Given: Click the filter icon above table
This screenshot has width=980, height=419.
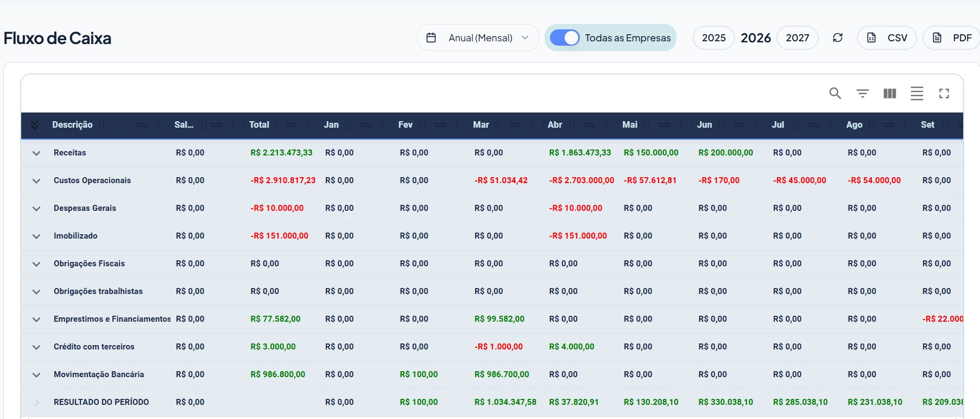Looking at the screenshot, I should click(x=862, y=93).
